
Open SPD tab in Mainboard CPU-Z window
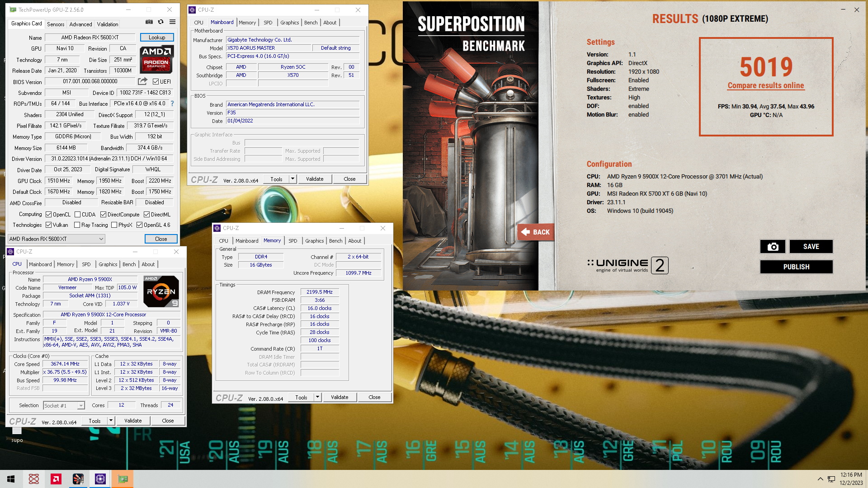(x=268, y=23)
